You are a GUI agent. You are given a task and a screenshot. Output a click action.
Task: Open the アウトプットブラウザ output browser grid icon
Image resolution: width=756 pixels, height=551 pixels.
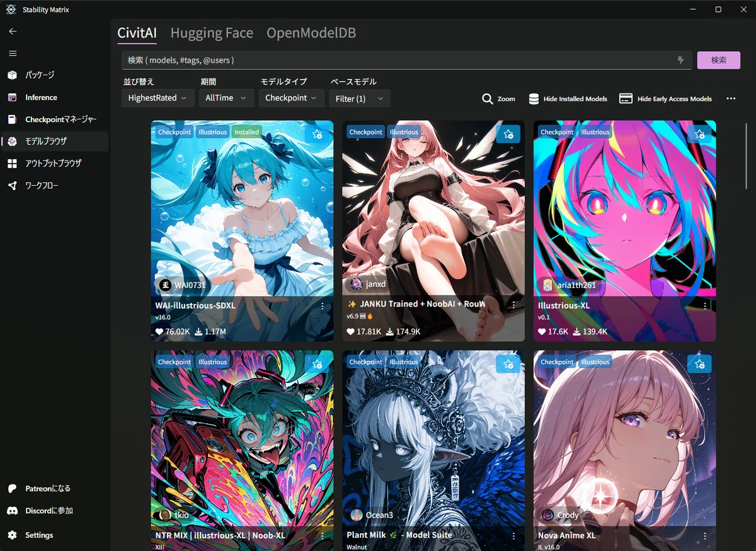[13, 163]
